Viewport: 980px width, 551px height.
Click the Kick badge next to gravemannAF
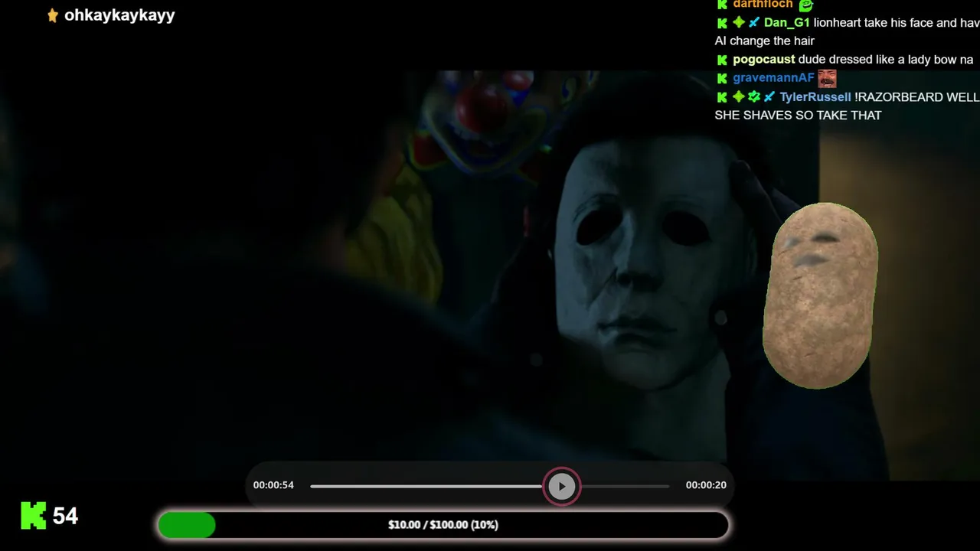pos(722,78)
